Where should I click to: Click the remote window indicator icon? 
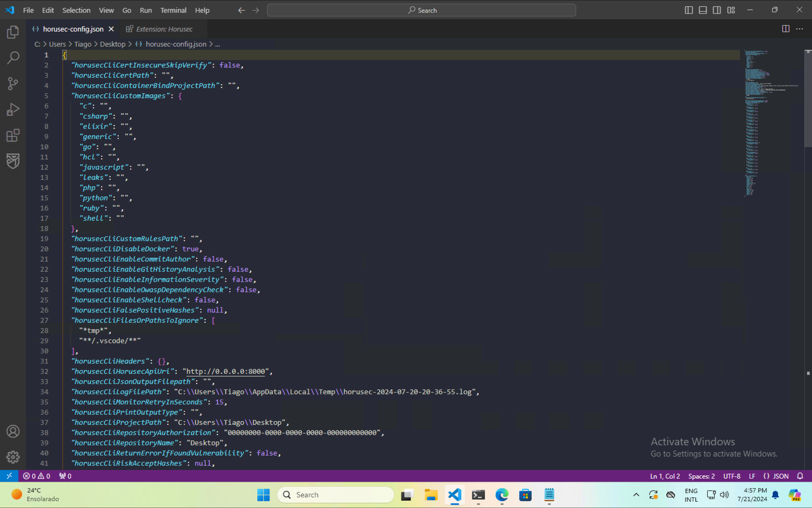coord(9,476)
